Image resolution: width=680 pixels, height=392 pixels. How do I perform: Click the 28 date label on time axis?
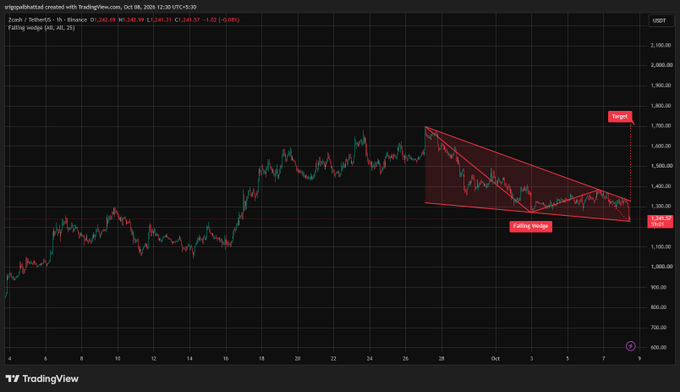pos(441,359)
